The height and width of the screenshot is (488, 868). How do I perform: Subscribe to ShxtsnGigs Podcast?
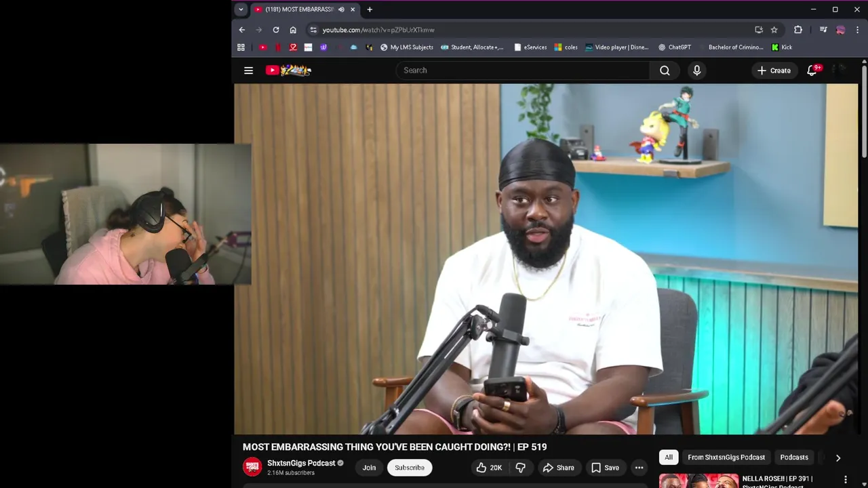coord(410,468)
